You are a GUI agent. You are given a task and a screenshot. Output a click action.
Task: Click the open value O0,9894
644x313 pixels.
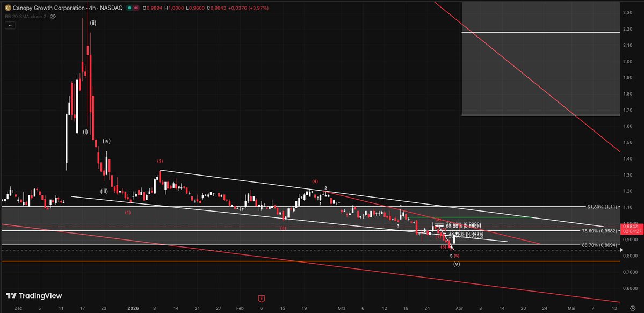(151, 8)
